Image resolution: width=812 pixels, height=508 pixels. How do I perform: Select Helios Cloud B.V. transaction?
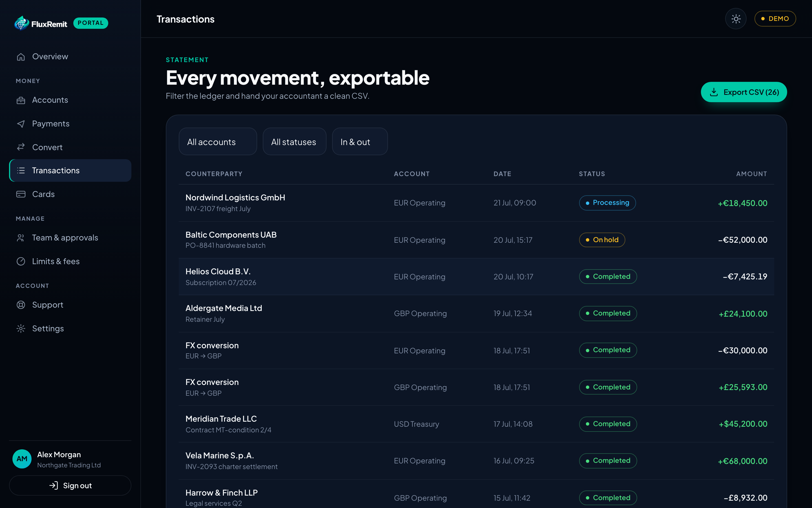pyautogui.click(x=476, y=277)
